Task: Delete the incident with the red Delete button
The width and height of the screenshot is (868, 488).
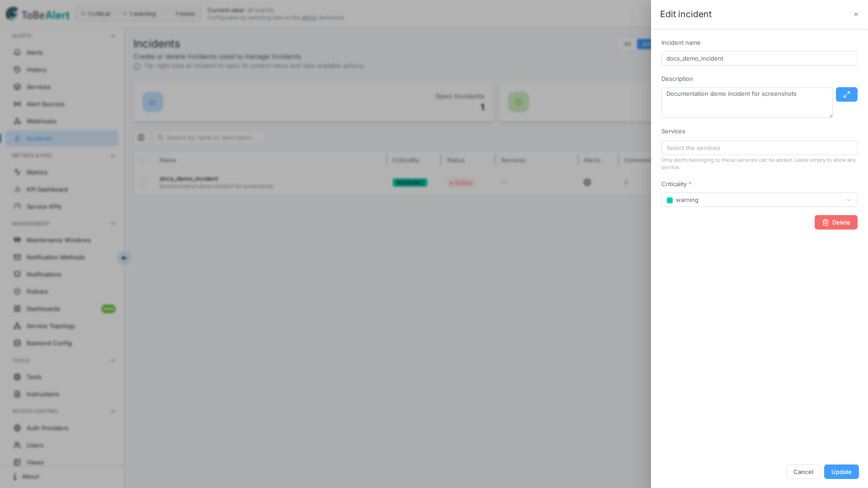Action: 836,222
